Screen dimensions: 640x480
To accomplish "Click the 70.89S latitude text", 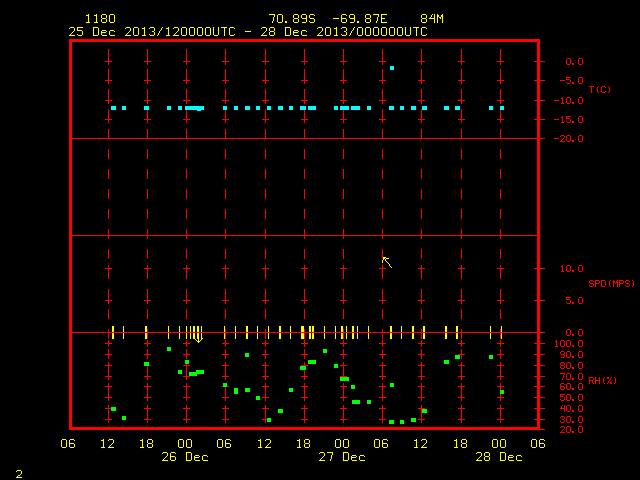I will (x=292, y=19).
